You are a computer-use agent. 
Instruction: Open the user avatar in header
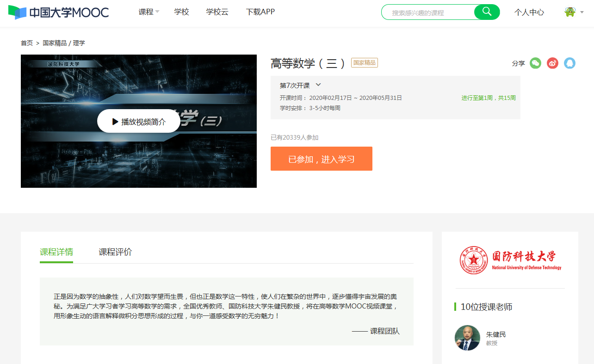coord(570,12)
